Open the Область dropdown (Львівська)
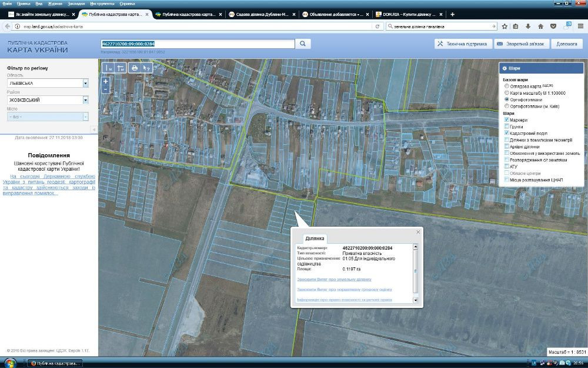This screenshot has width=588, height=368. [x=85, y=84]
